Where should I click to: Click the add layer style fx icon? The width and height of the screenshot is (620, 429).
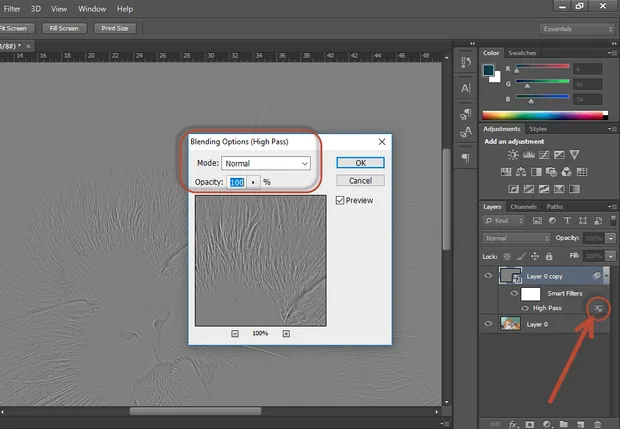(x=513, y=424)
